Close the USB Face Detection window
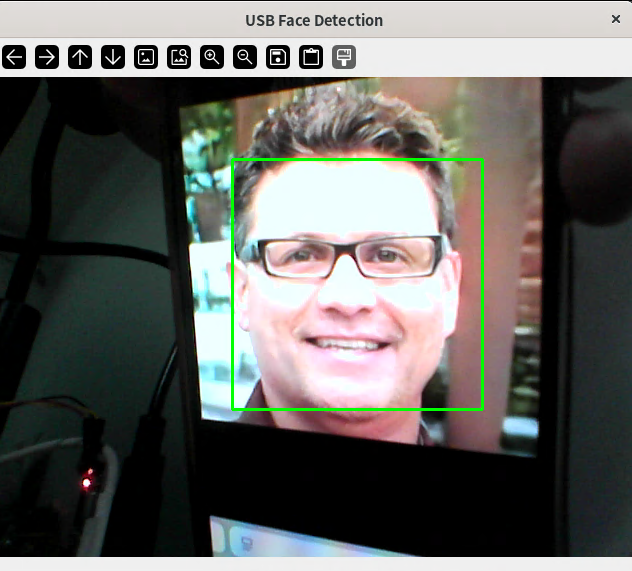The image size is (632, 571). [x=615, y=19]
